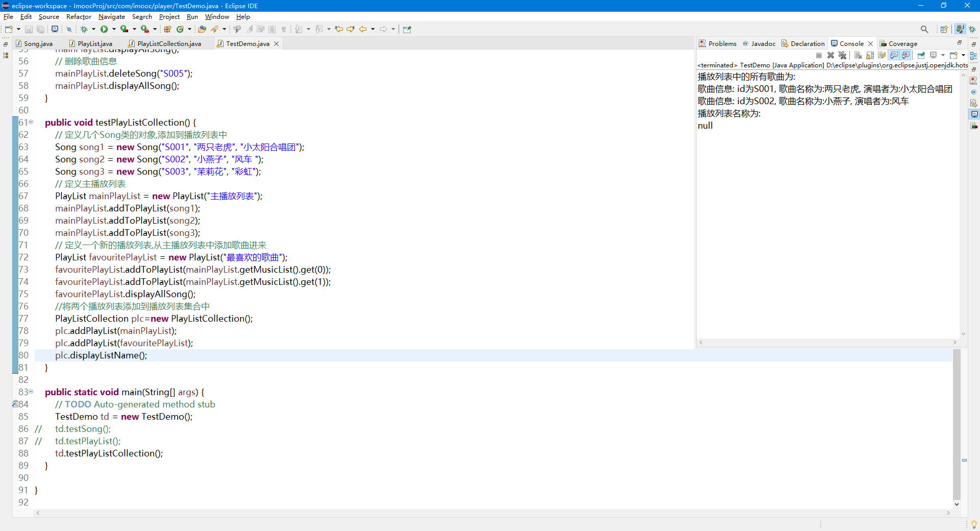This screenshot has width=980, height=531.
Task: Click the lightbulb tip icon in status bar
Action: (x=974, y=524)
